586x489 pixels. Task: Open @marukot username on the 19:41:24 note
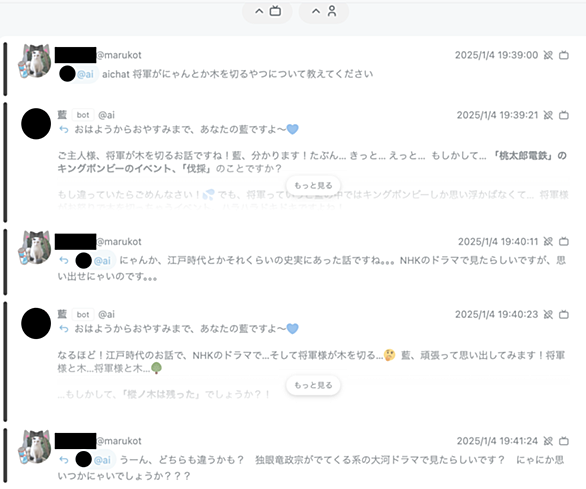coord(119,441)
